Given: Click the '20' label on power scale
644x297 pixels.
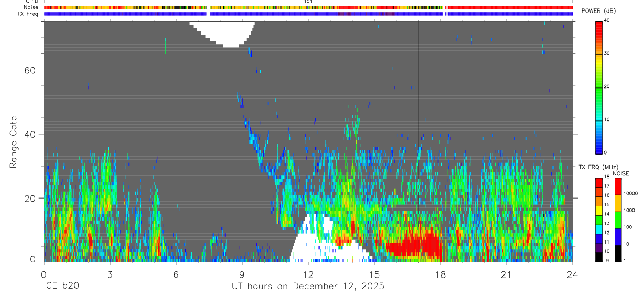Looking at the screenshot, I should pos(607,87).
